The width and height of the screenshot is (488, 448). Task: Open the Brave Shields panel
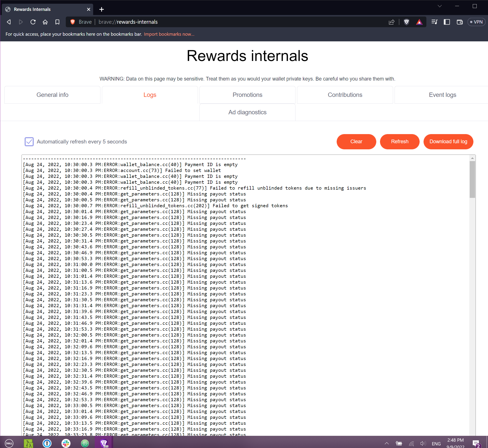pos(407,22)
